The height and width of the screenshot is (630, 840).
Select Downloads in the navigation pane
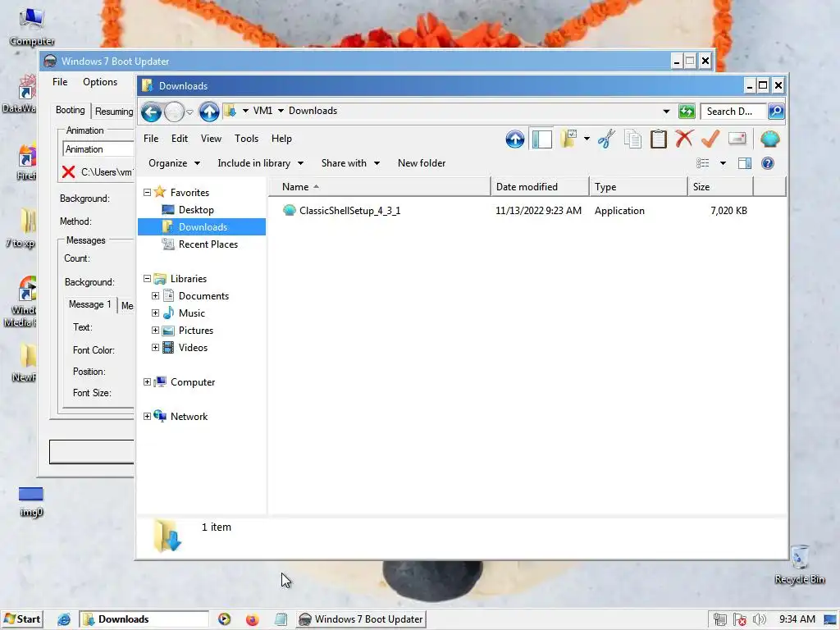pyautogui.click(x=202, y=227)
